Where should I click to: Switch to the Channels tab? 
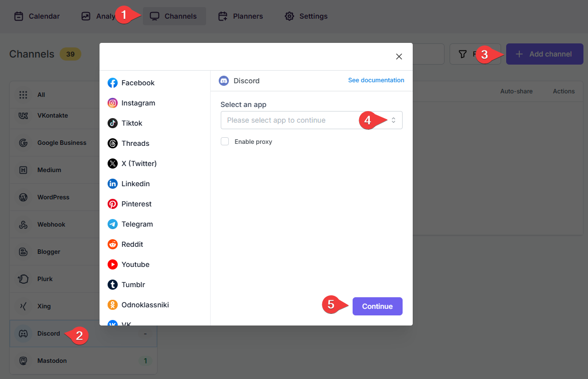[x=174, y=17]
